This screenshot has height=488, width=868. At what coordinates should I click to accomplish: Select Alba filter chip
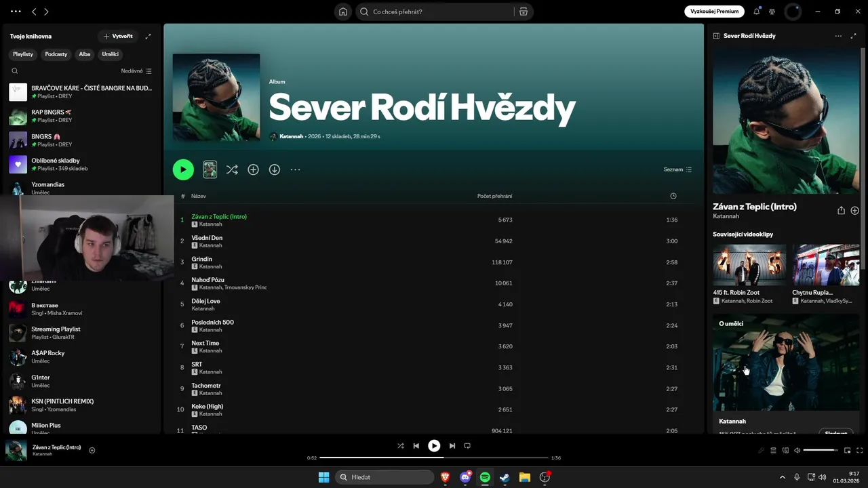[85, 54]
